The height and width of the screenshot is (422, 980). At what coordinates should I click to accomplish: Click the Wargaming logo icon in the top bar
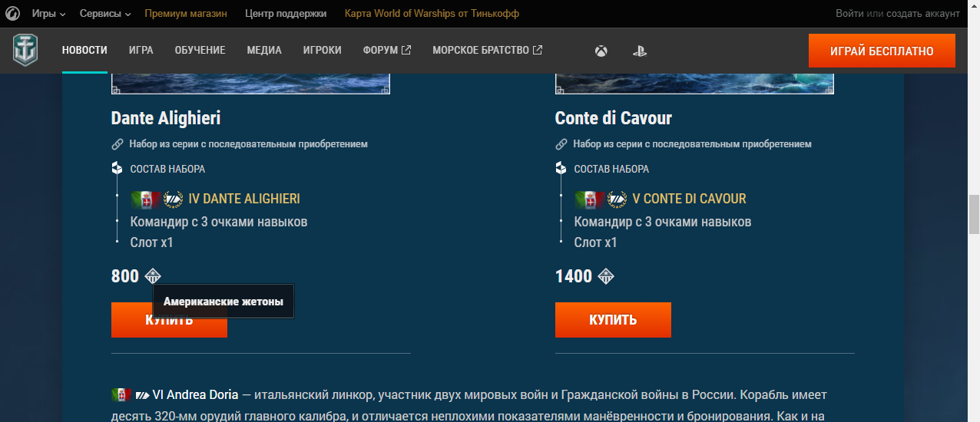tap(12, 14)
